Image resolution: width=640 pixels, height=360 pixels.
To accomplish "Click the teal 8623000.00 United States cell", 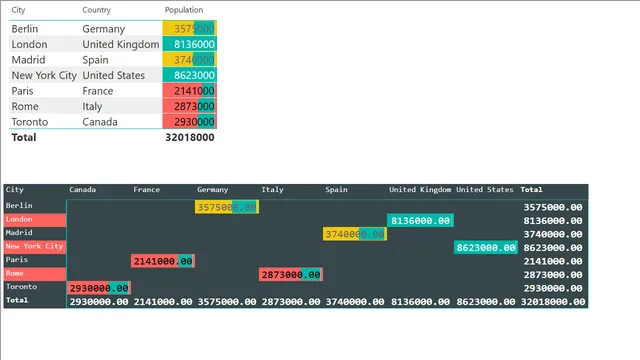I will click(x=486, y=248).
